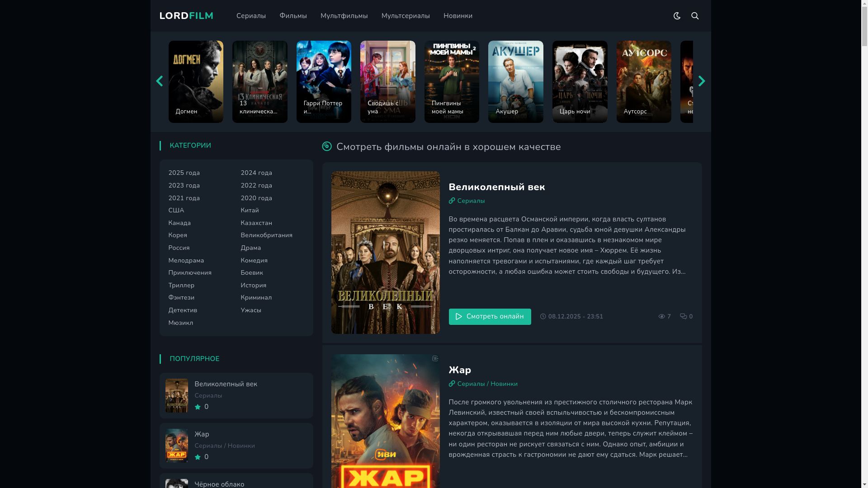Select the 2022 года category
Viewport: 868px width, 488px height.
click(x=256, y=186)
